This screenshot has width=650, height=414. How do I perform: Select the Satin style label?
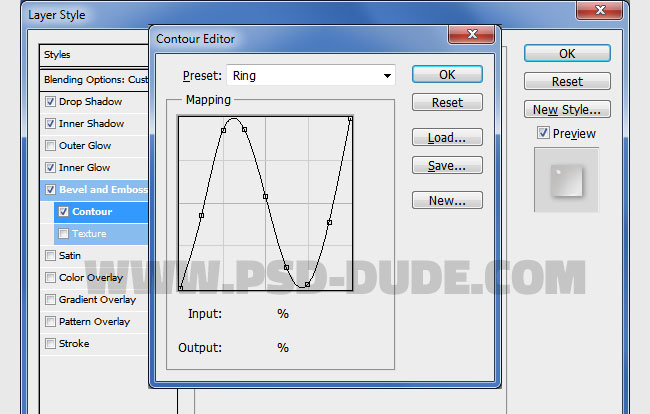70,255
